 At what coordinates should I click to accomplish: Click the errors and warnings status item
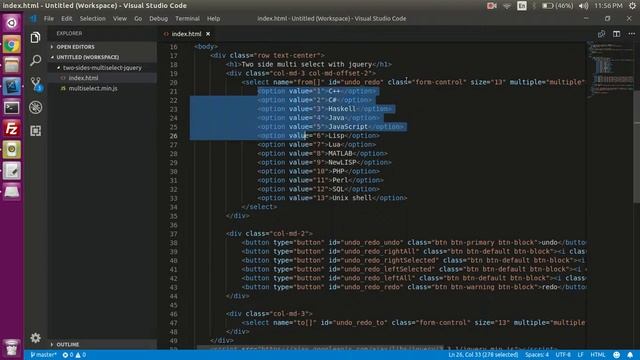(x=74, y=355)
